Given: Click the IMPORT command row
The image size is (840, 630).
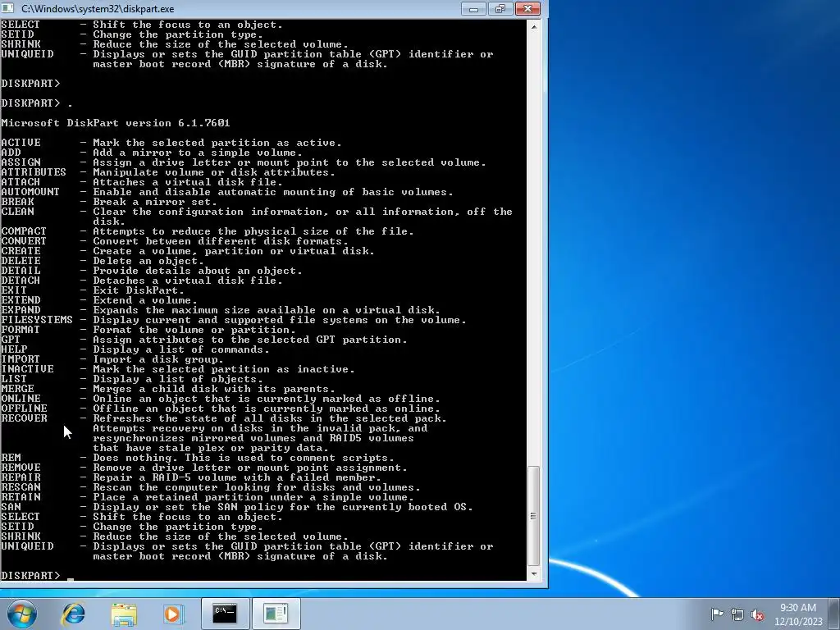Looking at the screenshot, I should pyautogui.click(x=112, y=359).
